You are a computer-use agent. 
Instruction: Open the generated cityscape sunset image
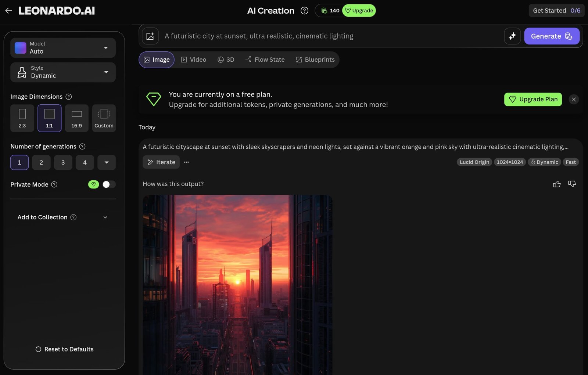tap(238, 285)
